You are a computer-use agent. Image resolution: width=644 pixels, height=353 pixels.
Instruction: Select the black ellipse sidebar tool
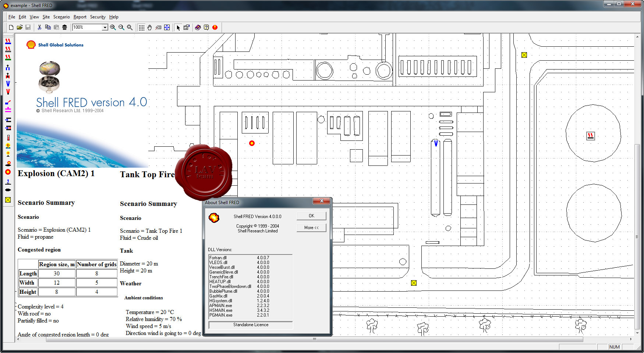pos(8,190)
